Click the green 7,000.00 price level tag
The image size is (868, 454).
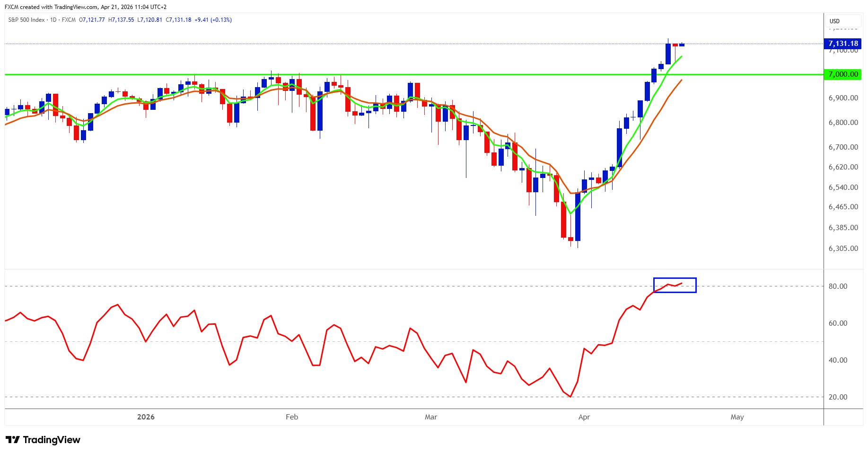pos(842,74)
